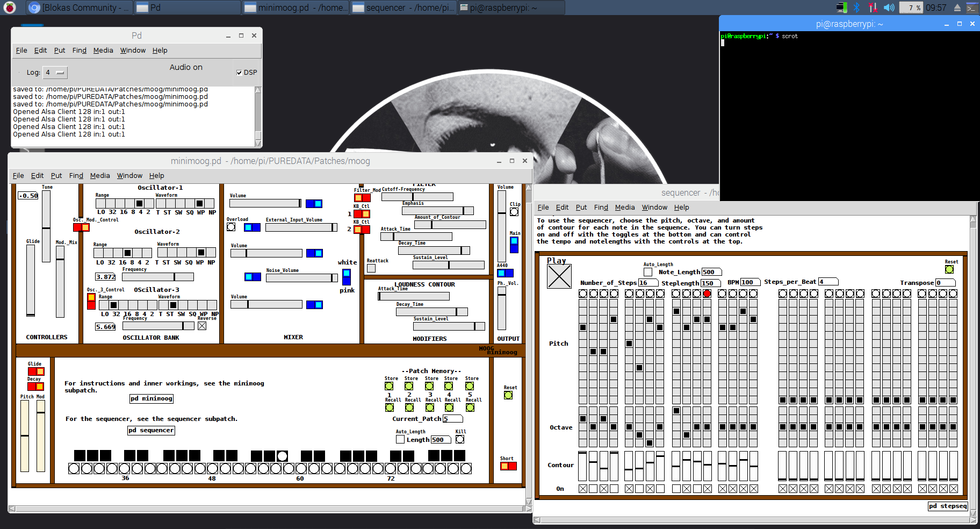This screenshot has width=980, height=529.
Task: Select the Steps_per_Beat number box
Action: coord(828,282)
